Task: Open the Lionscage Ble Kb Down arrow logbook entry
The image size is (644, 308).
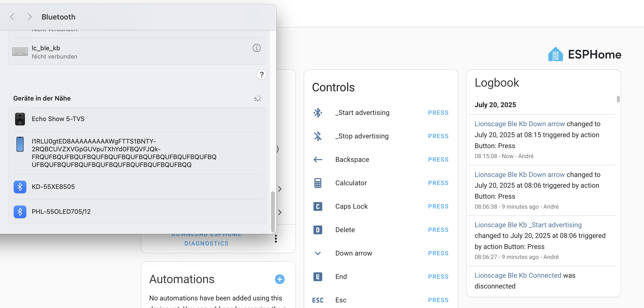Action: (519, 124)
